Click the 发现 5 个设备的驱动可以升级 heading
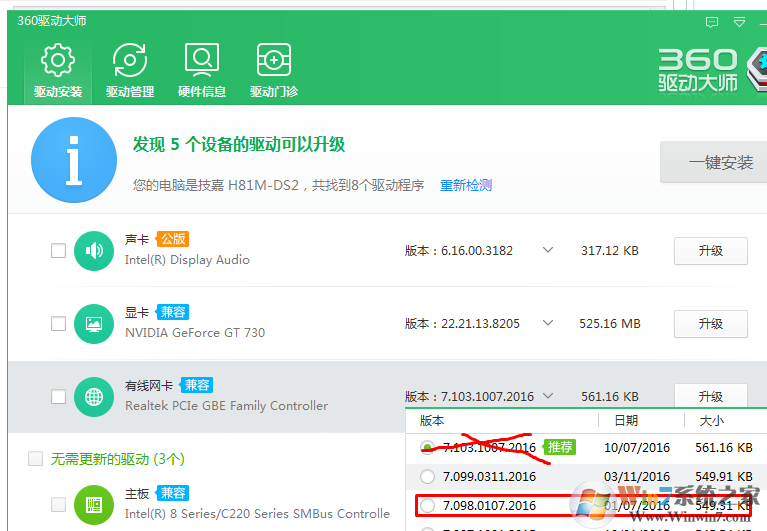The width and height of the screenshot is (767, 531). click(x=239, y=144)
